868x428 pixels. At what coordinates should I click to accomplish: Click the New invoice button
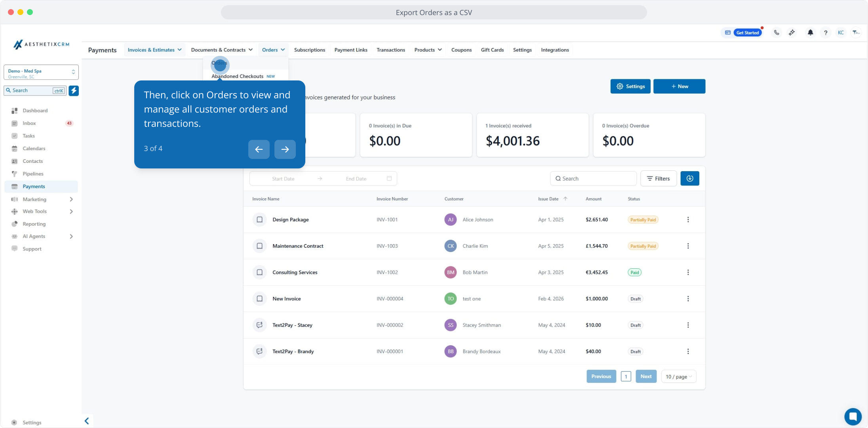coord(679,86)
